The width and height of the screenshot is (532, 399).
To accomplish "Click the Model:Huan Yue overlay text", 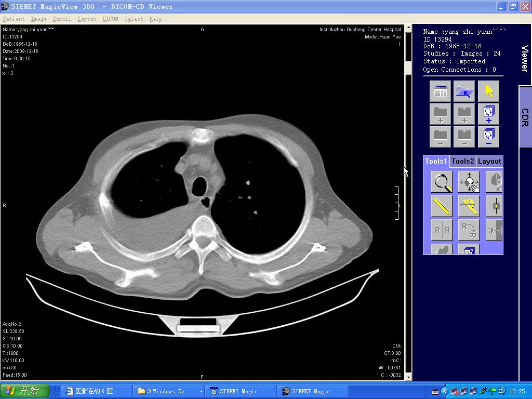I will 383,37.
